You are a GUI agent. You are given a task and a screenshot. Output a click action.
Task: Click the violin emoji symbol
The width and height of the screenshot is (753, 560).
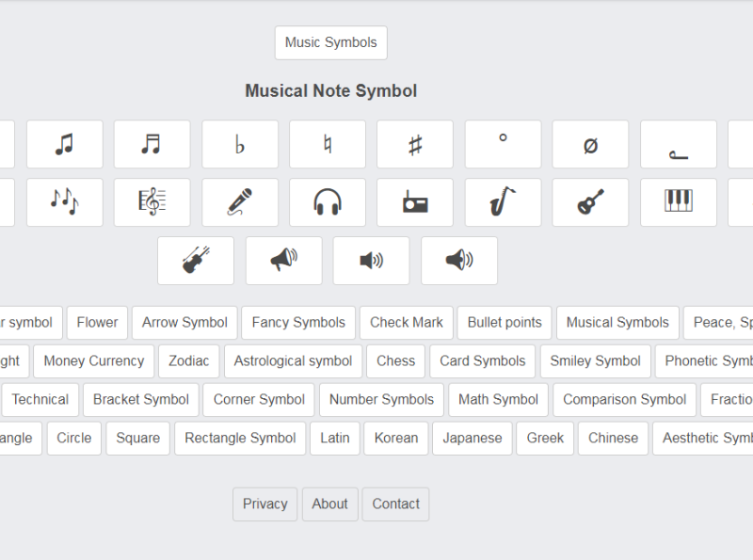point(196,261)
